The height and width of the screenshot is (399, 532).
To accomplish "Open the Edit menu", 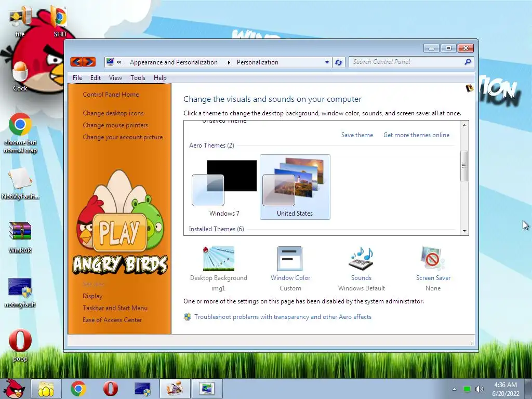I will (96, 78).
